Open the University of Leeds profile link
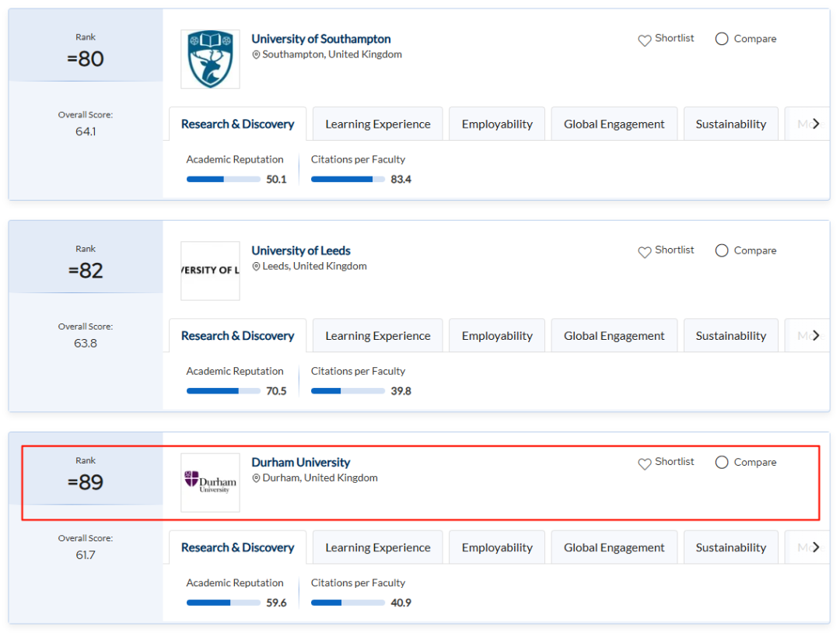The image size is (840, 633). tap(301, 250)
